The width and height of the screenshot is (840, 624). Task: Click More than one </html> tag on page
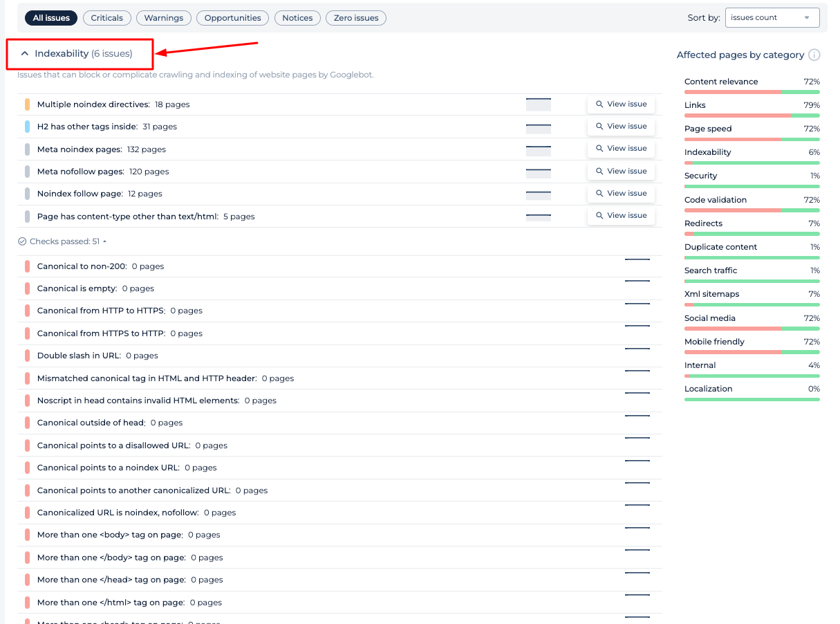(x=339, y=603)
